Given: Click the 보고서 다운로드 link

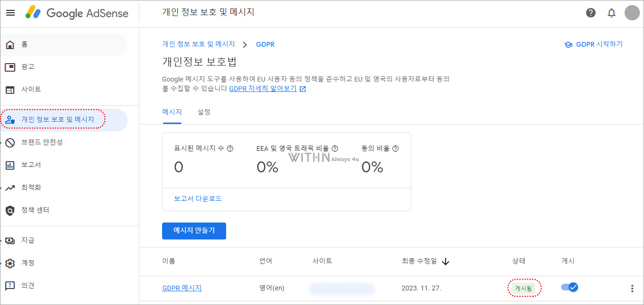Looking at the screenshot, I should (x=198, y=198).
